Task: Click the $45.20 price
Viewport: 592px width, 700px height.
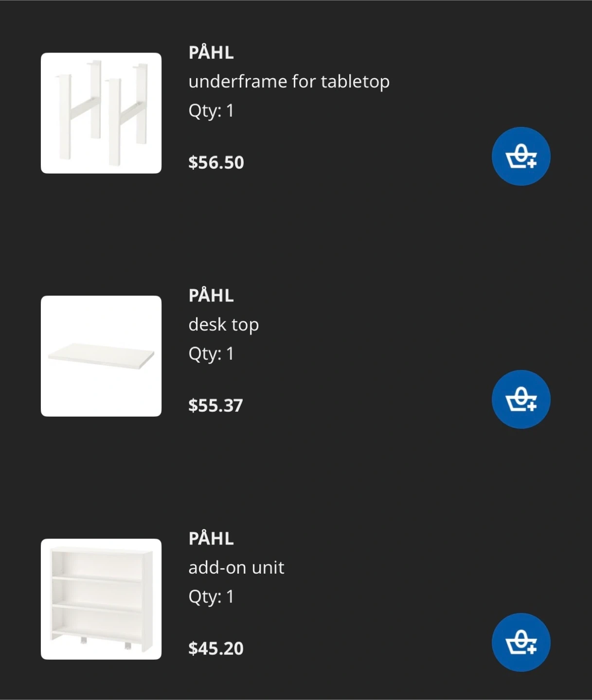Action: (x=216, y=648)
